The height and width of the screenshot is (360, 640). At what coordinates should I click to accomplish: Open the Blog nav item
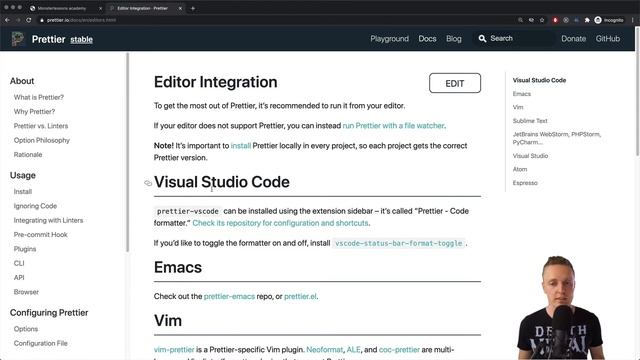453,39
